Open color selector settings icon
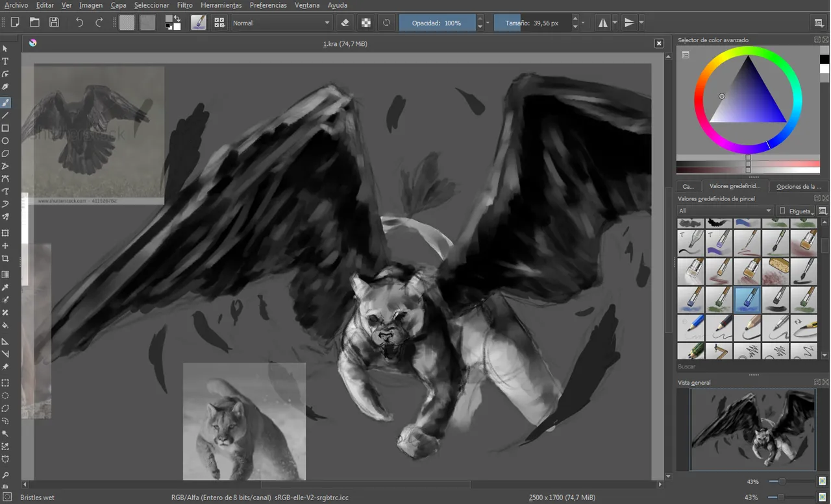Image resolution: width=831 pixels, height=504 pixels. click(685, 55)
